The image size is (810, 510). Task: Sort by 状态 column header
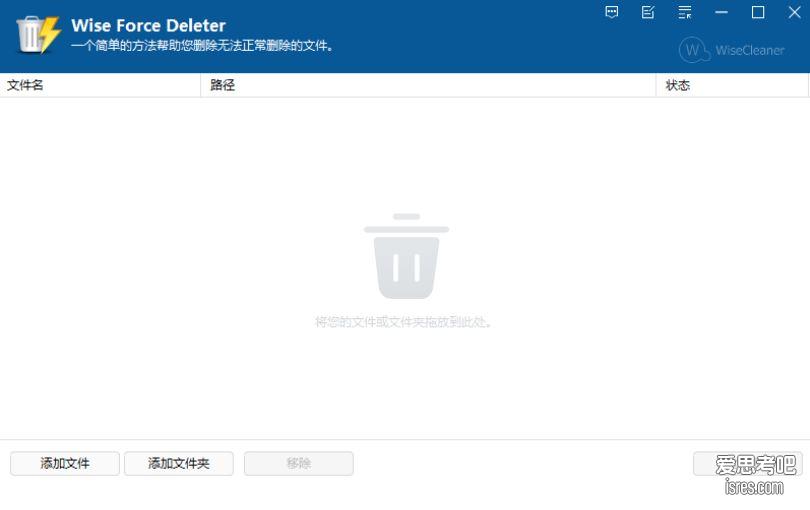coord(732,85)
